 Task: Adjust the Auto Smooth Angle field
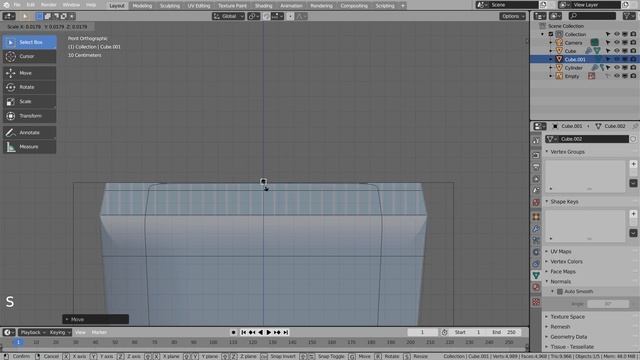tap(608, 304)
